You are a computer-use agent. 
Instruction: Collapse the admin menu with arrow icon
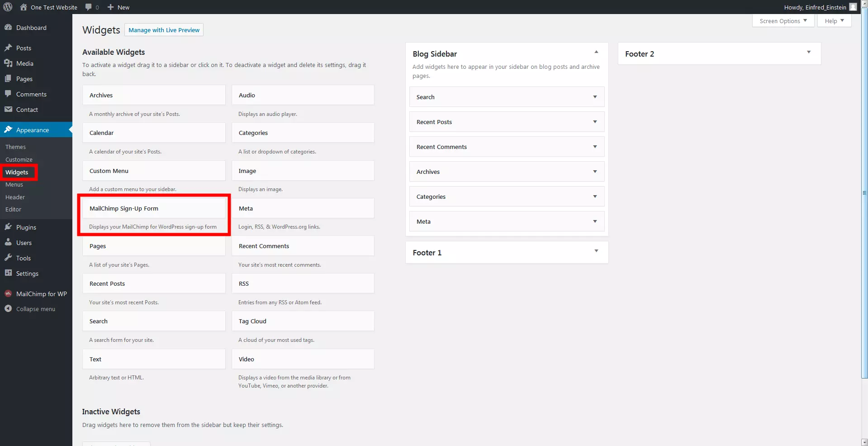click(8, 309)
